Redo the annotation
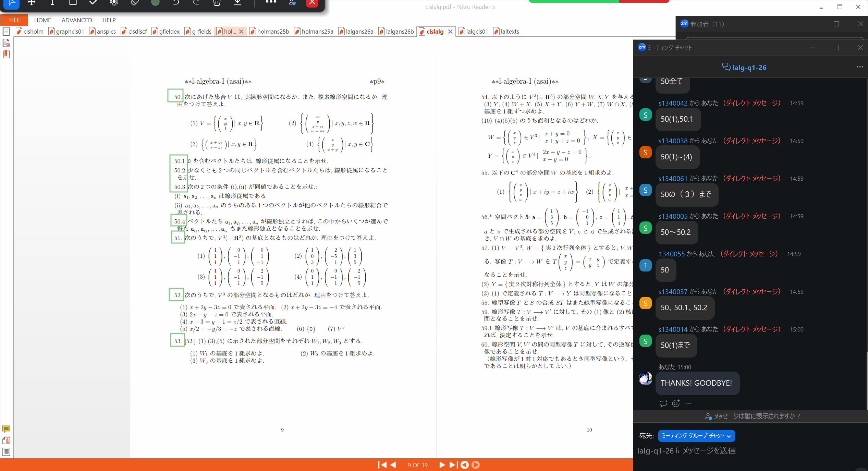868x471 pixels. coord(196,3)
